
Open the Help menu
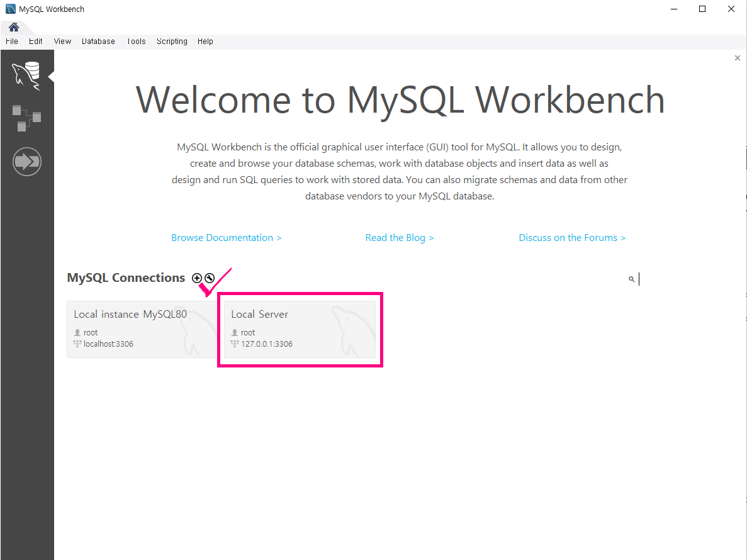click(x=205, y=42)
